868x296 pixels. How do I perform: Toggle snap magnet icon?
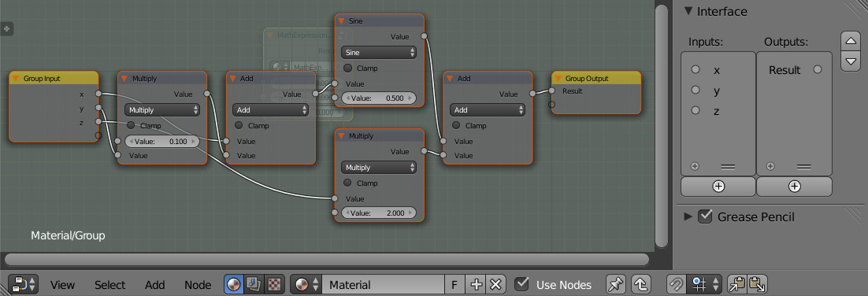676,285
